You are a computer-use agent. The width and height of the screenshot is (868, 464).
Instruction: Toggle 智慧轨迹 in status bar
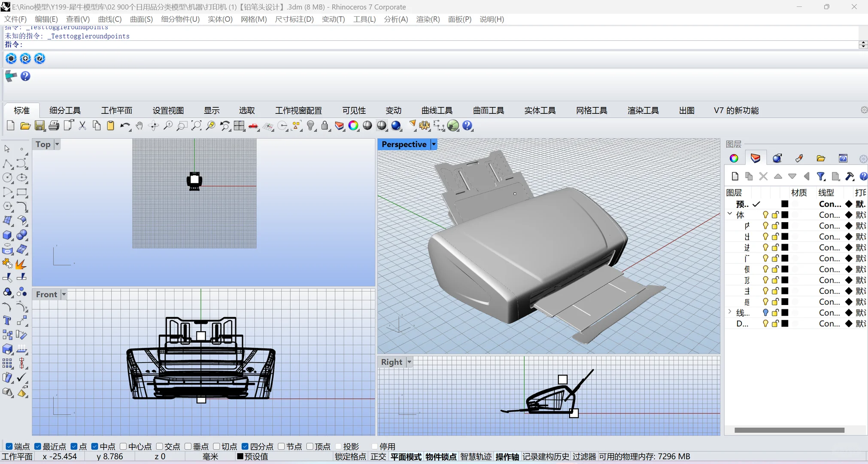click(x=476, y=457)
